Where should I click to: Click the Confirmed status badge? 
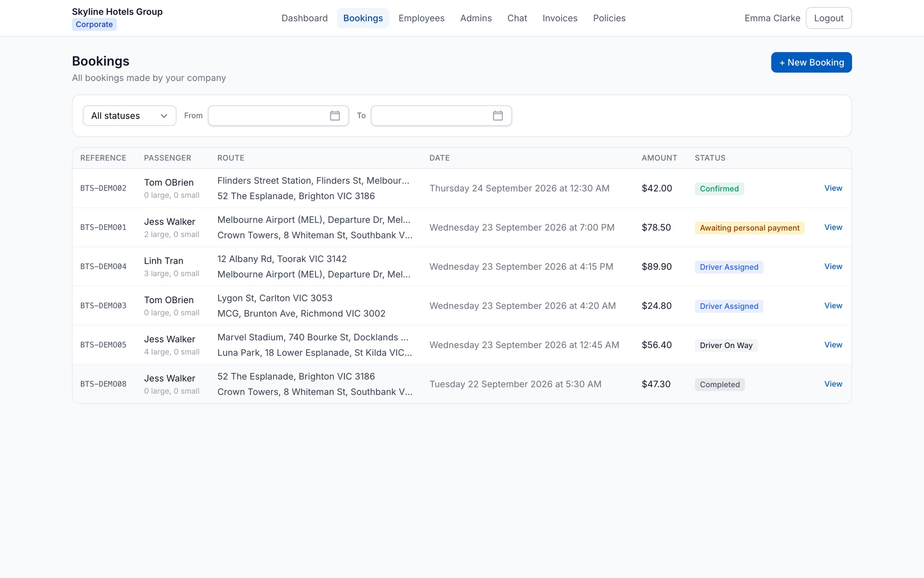pos(719,189)
